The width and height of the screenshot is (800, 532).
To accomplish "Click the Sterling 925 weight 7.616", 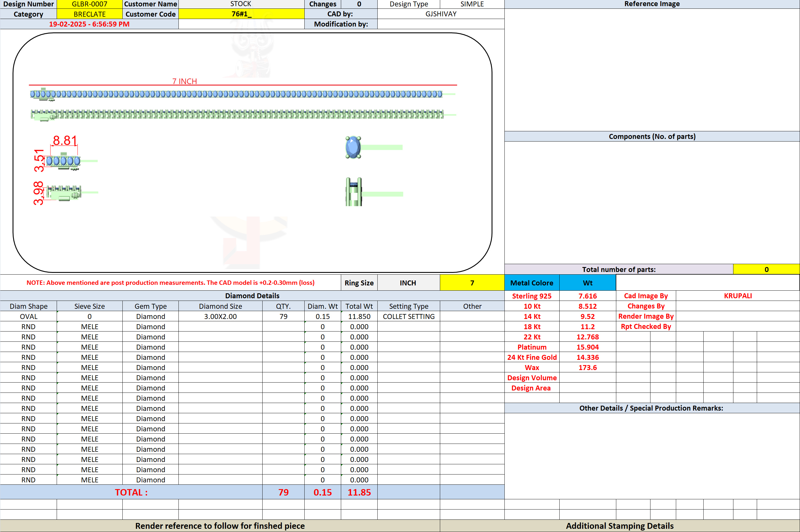I will coord(587,296).
